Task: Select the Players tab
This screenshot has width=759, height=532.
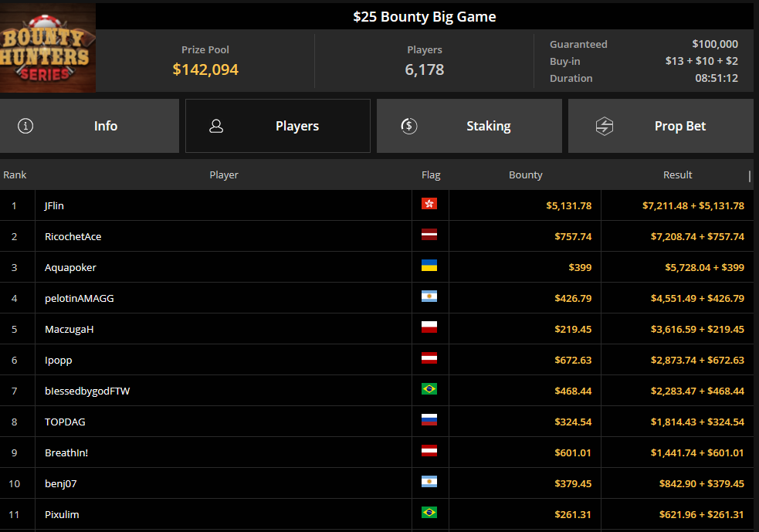Action: pyautogui.click(x=278, y=126)
